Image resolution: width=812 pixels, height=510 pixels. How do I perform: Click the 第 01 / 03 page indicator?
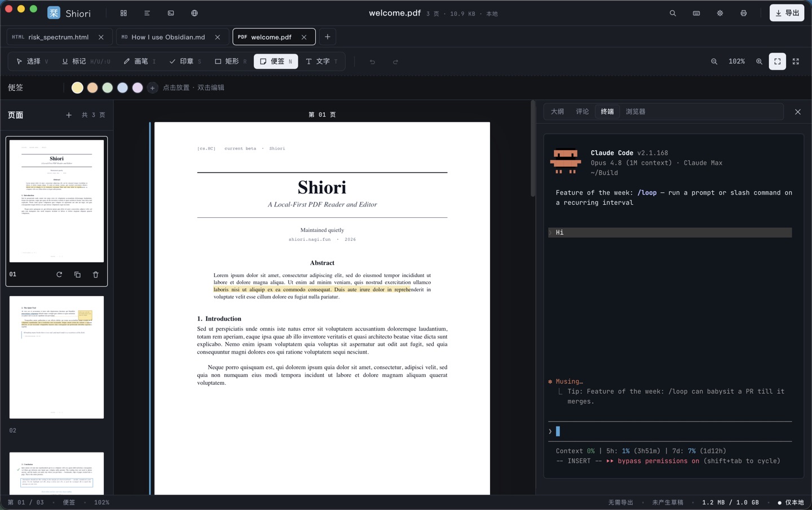pyautogui.click(x=25, y=503)
